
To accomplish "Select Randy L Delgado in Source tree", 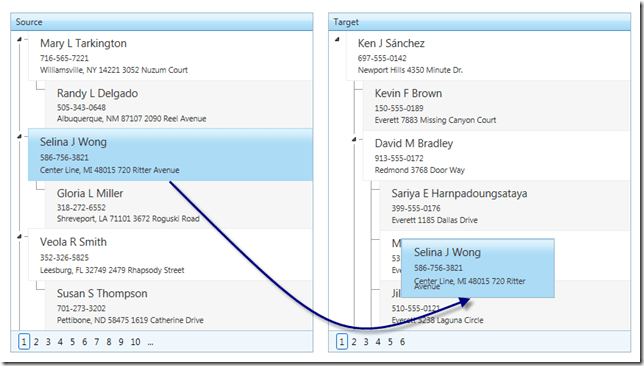I will pyautogui.click(x=179, y=105).
